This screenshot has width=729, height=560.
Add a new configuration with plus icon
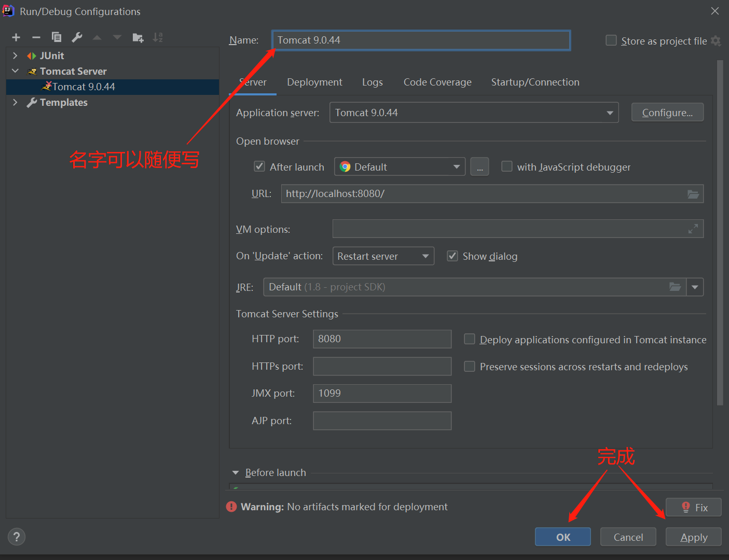pos(16,37)
